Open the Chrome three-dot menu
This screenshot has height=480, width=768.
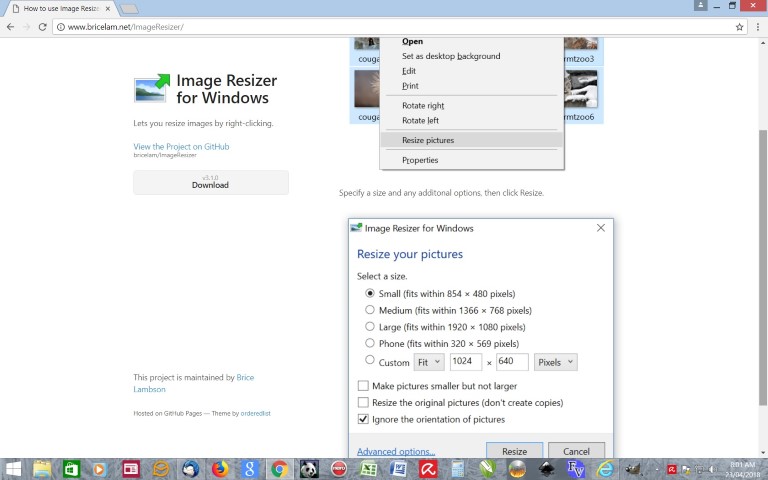coord(757,27)
